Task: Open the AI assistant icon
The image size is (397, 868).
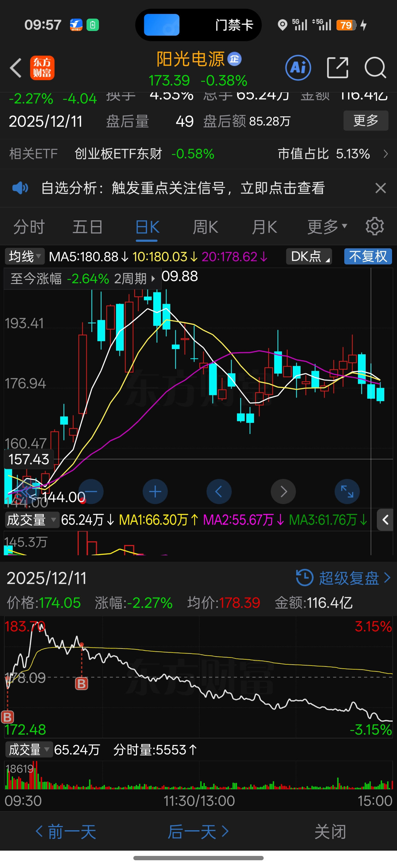Action: [298, 68]
